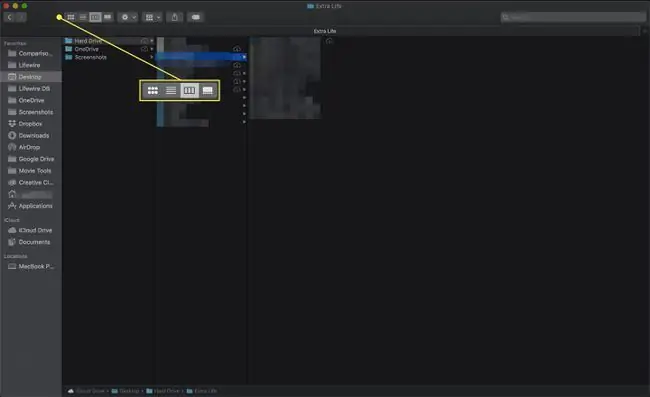Click the Share toolbar button
Viewport: 650px width, 397px height.
click(x=175, y=17)
